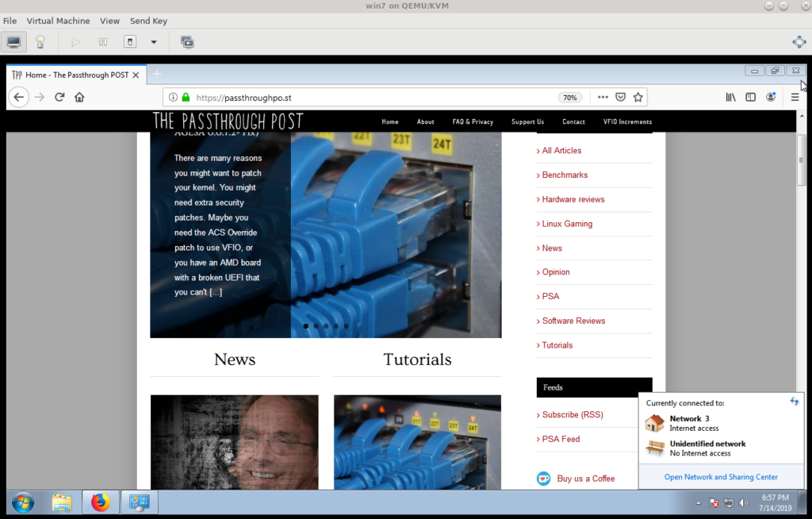Open the Firefox Library icon in toolbar

point(730,97)
